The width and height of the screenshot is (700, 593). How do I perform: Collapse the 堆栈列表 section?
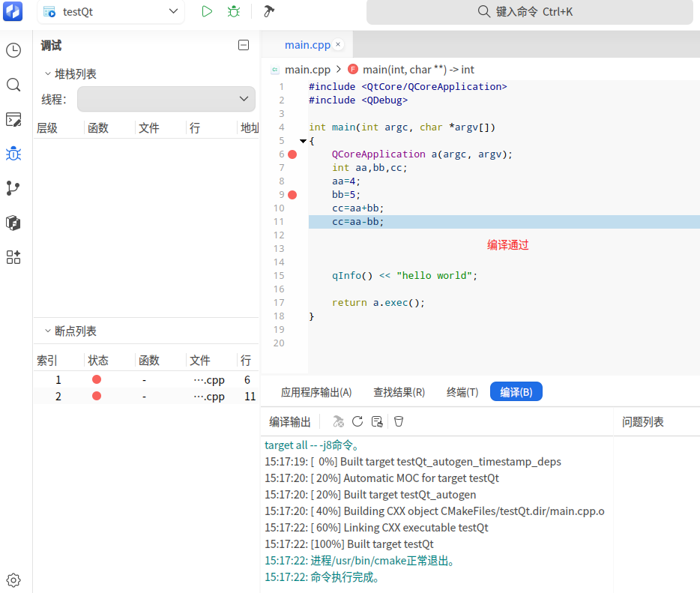[48, 73]
